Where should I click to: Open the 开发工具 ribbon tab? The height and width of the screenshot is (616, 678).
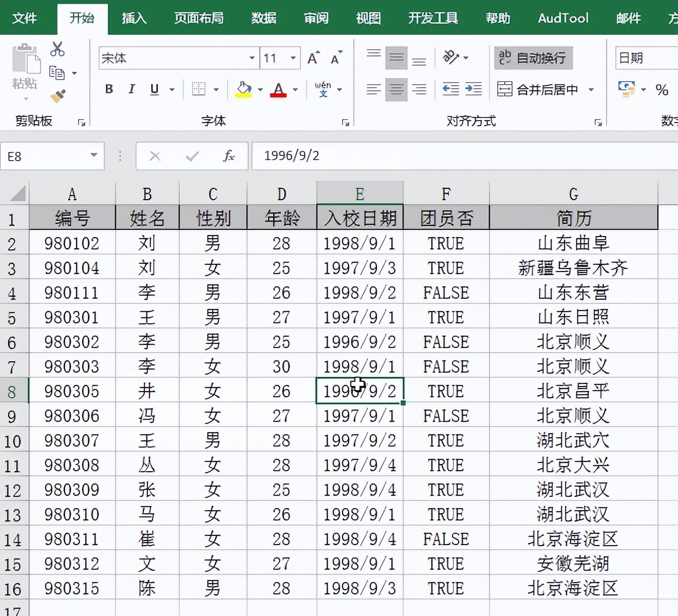[x=433, y=18]
